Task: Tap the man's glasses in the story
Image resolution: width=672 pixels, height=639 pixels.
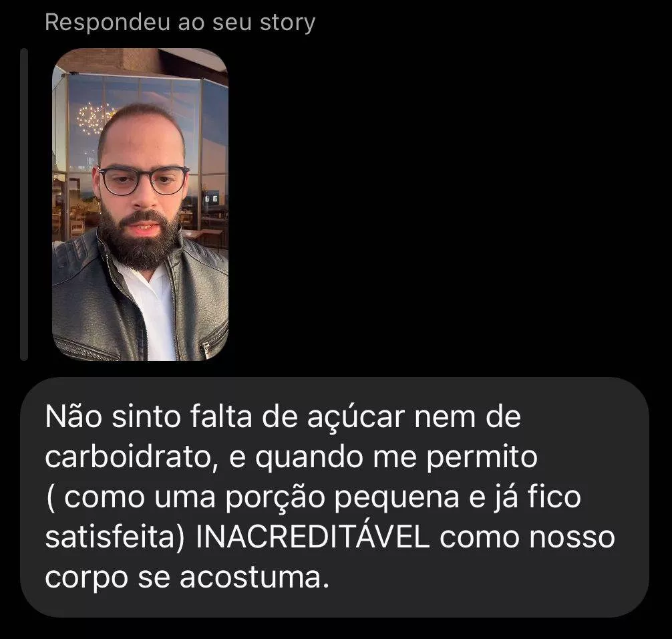Action: click(144, 180)
